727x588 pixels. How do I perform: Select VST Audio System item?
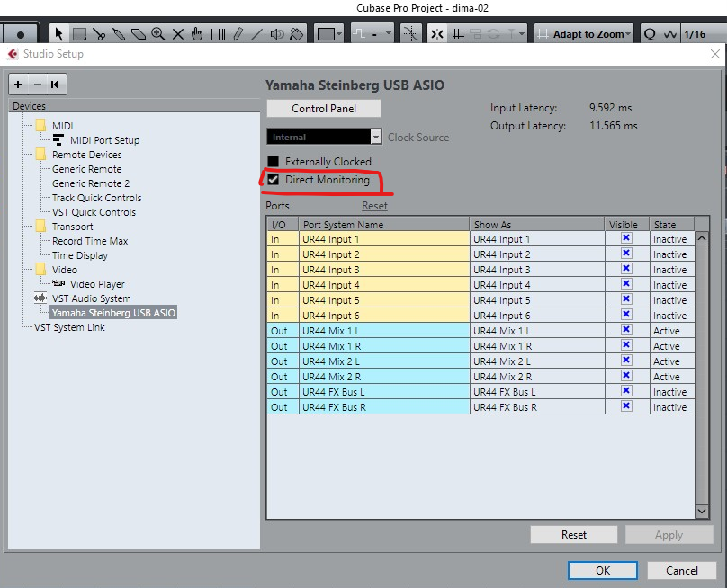click(x=92, y=298)
